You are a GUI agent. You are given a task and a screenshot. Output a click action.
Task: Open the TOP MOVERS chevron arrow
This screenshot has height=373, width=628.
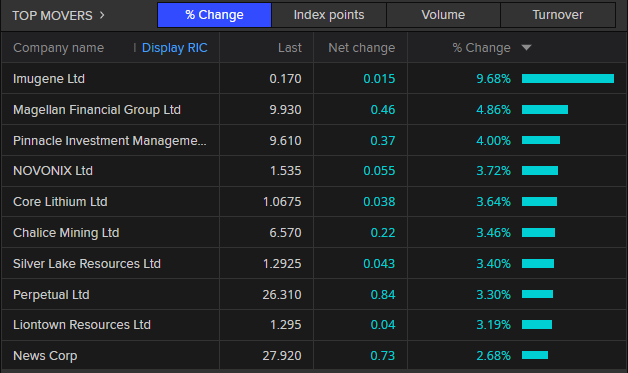(x=102, y=15)
